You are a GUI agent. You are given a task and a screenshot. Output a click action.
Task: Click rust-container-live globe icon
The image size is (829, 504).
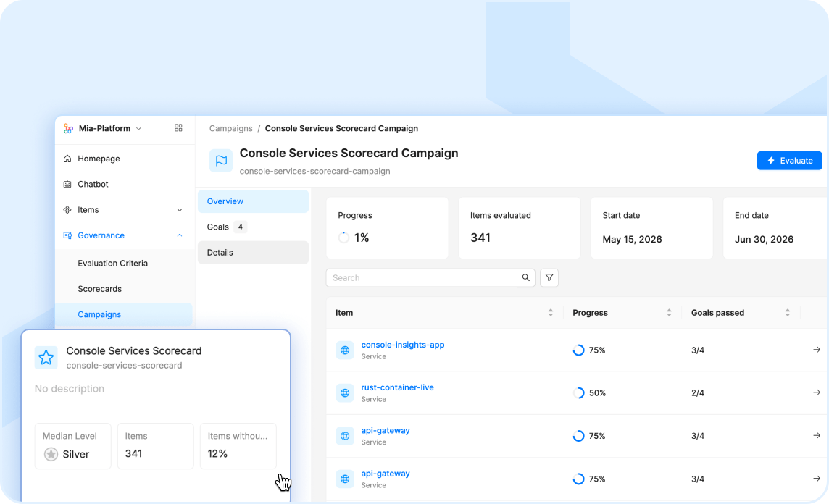pyautogui.click(x=345, y=392)
